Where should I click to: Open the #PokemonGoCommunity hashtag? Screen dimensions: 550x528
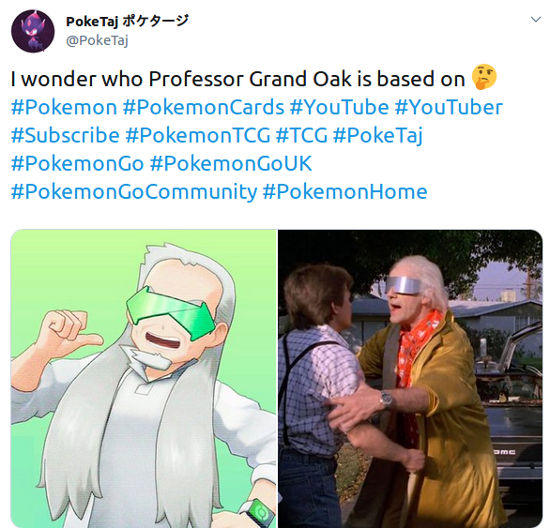click(134, 192)
